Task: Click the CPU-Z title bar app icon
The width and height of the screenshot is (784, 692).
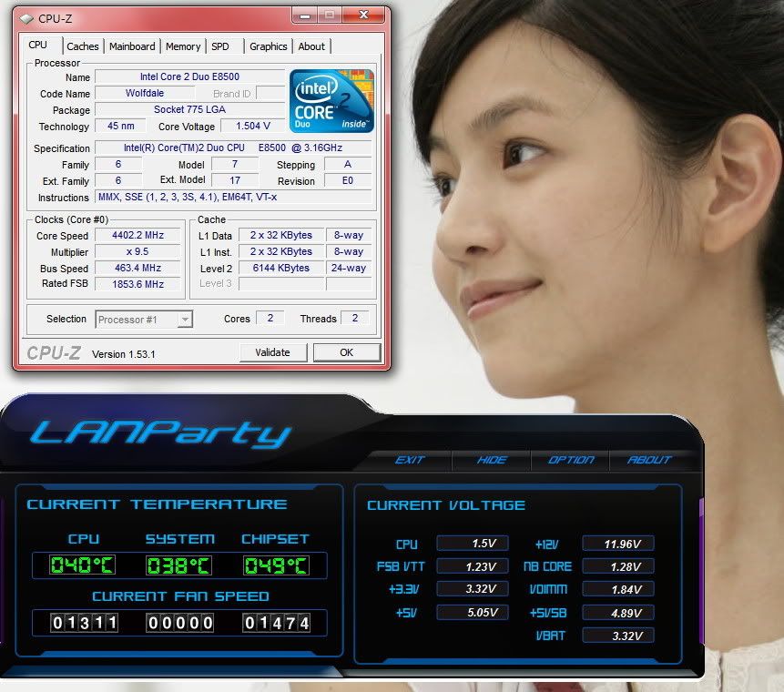Action: coord(26,19)
